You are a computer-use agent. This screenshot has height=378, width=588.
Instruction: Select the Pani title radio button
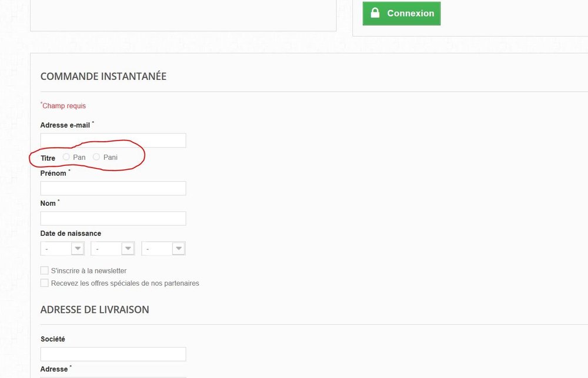96,156
